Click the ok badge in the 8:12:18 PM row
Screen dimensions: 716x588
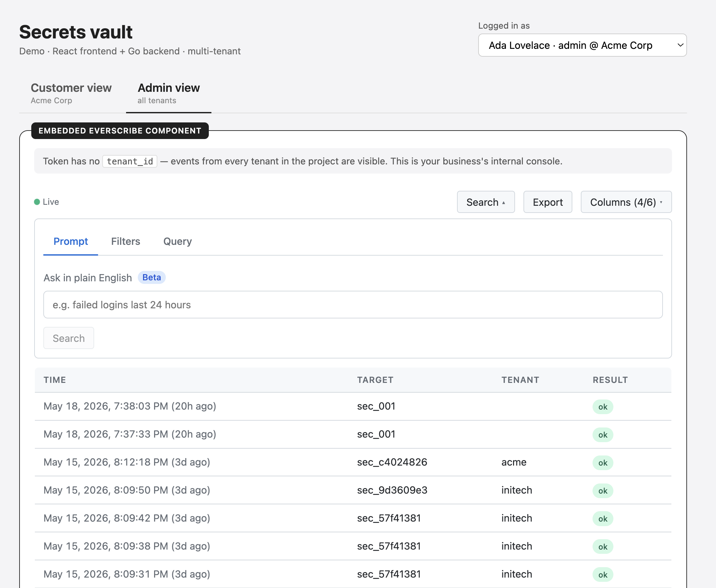click(603, 463)
